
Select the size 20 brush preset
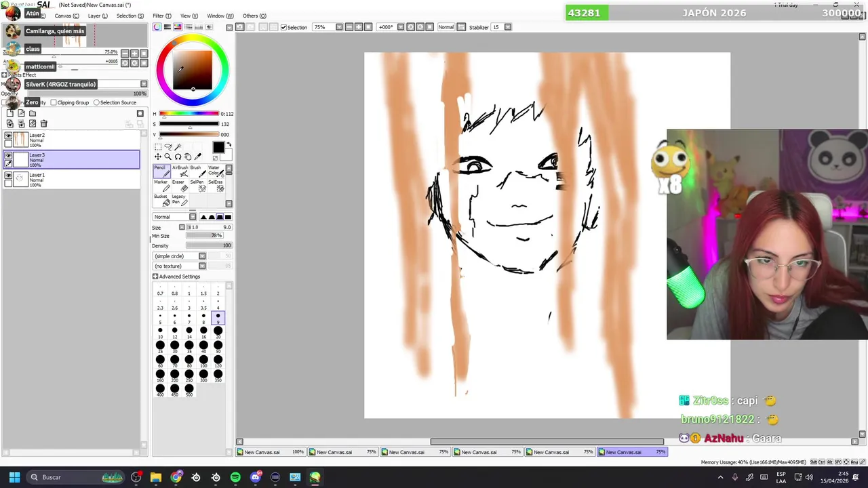218,332
